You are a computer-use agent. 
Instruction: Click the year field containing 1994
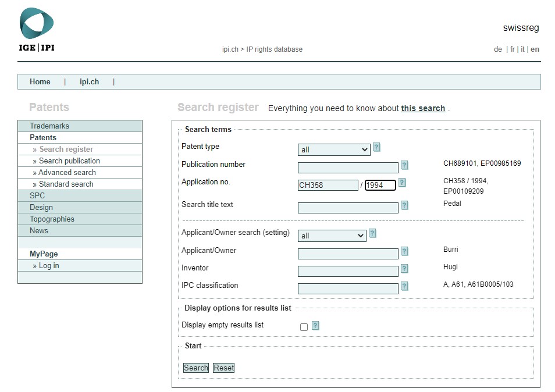380,185
